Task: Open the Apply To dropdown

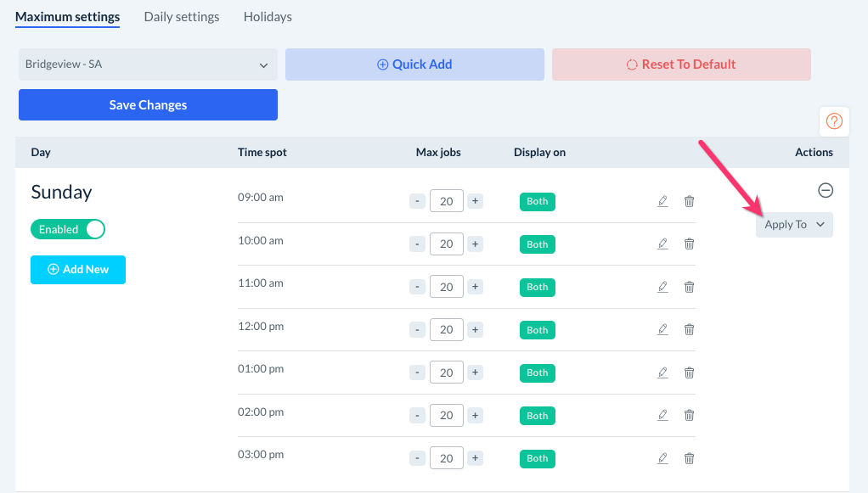Action: point(794,225)
